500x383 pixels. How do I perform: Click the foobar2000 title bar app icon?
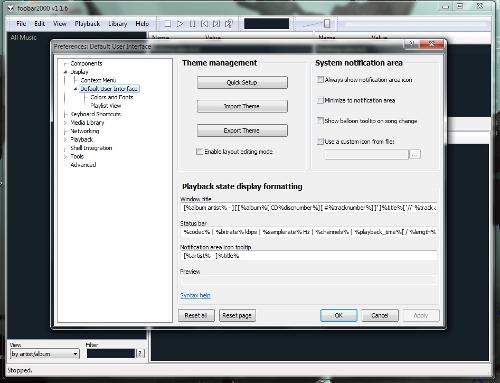tap(11, 8)
